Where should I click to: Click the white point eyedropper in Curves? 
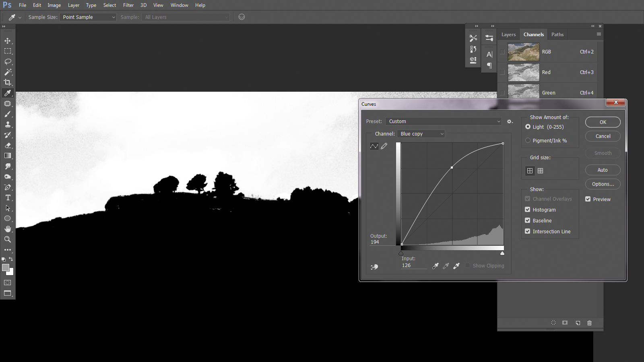tap(456, 266)
